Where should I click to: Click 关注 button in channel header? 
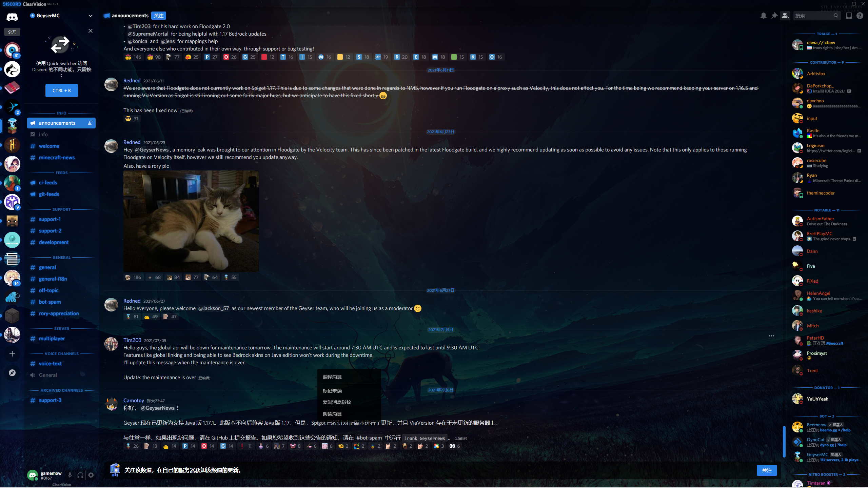click(x=159, y=16)
